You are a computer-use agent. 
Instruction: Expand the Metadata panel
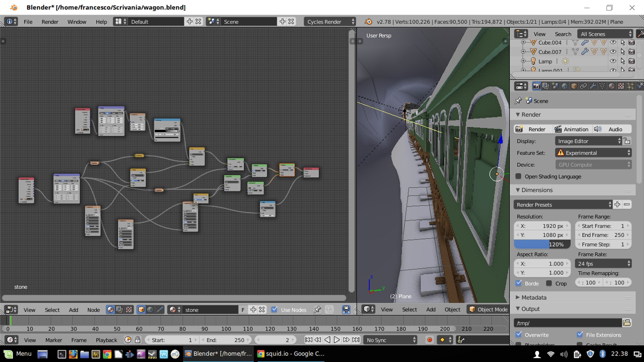pyautogui.click(x=518, y=297)
